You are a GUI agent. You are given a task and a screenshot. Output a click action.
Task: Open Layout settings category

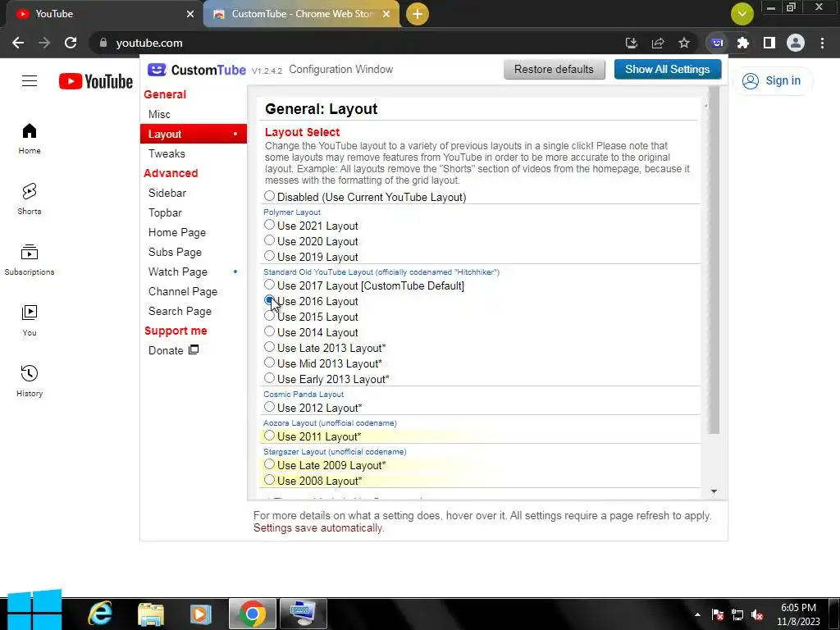[x=194, y=134]
